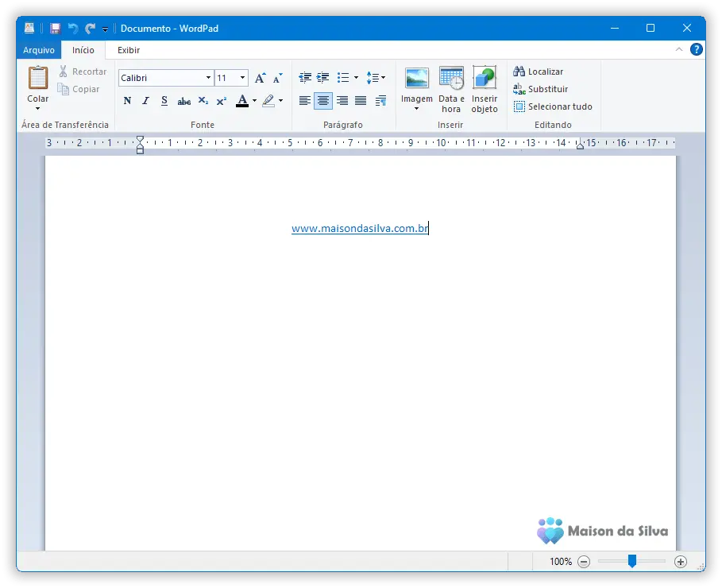Insert a picture with Imagem icon
Image resolution: width=722 pixels, height=588 pixels.
(416, 78)
